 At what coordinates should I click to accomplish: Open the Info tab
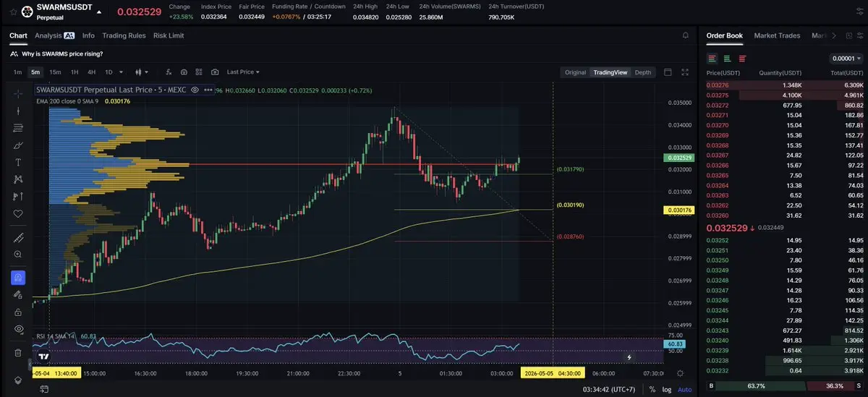(x=88, y=35)
